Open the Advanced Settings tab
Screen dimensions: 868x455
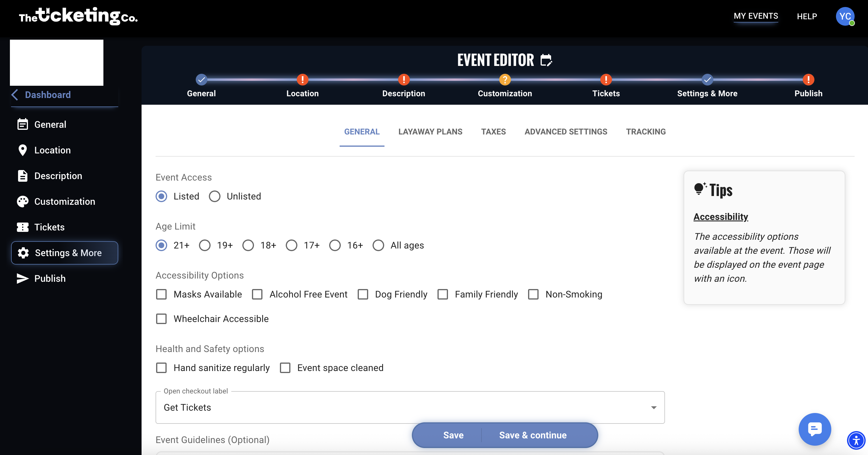pos(565,132)
